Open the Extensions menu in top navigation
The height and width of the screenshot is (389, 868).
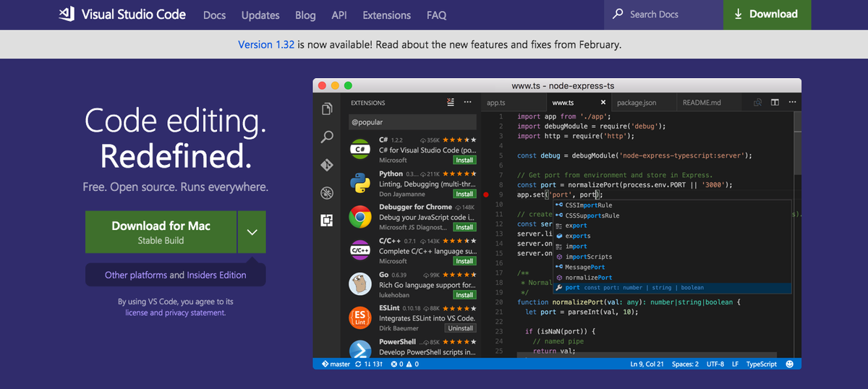tap(387, 14)
